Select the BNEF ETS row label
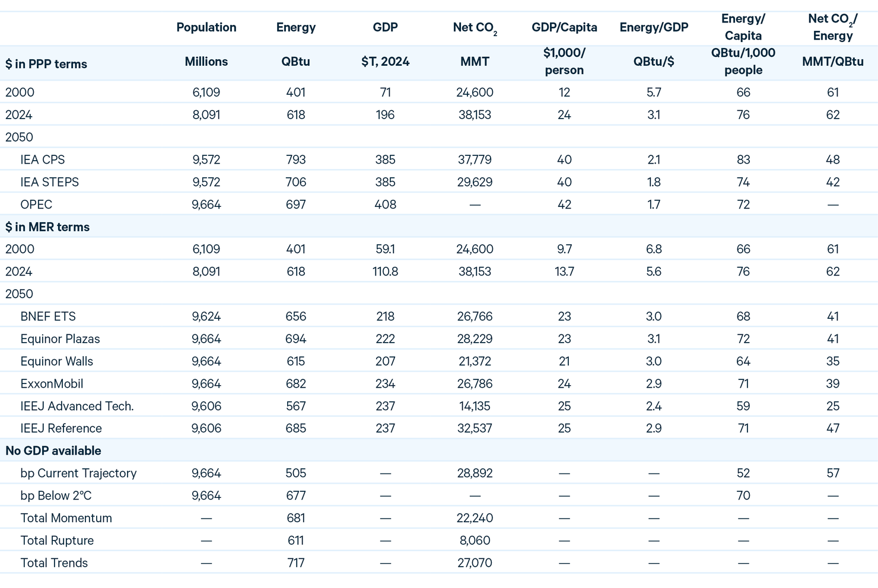The height and width of the screenshot is (588, 878). 48,317
